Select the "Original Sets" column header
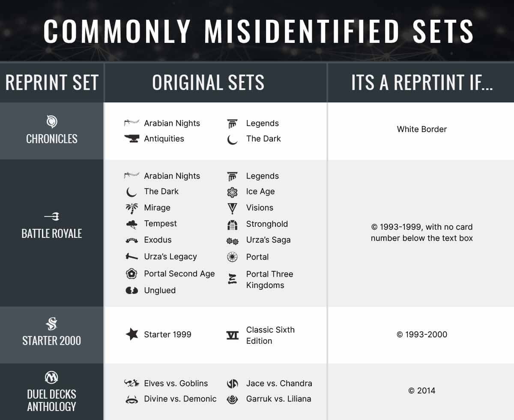The image size is (514, 420). [x=208, y=83]
